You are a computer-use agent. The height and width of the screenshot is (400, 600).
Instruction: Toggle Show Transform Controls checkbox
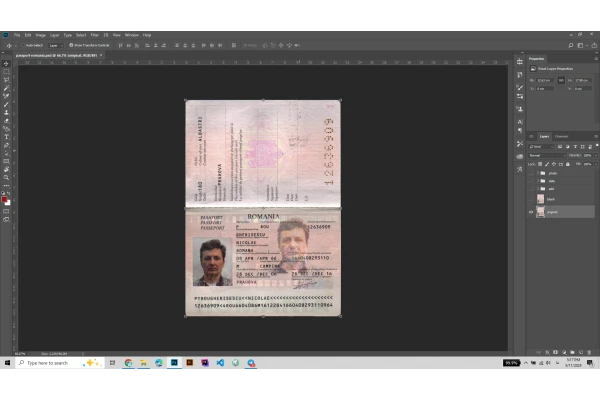tap(71, 45)
